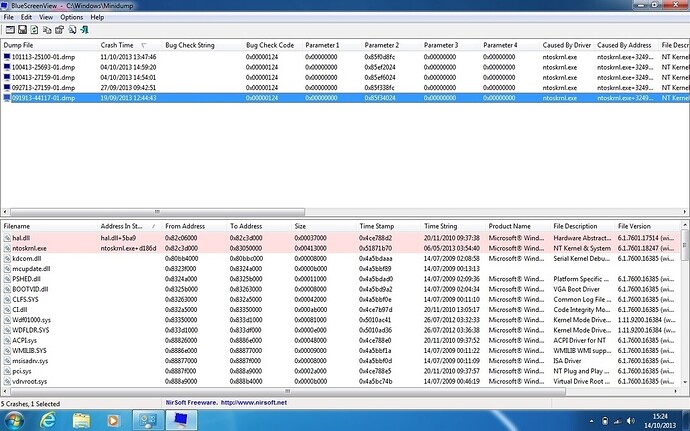Image resolution: width=690 pixels, height=431 pixels.
Task: Select the 092713-27159-01.dmp crash row
Action: (345, 87)
